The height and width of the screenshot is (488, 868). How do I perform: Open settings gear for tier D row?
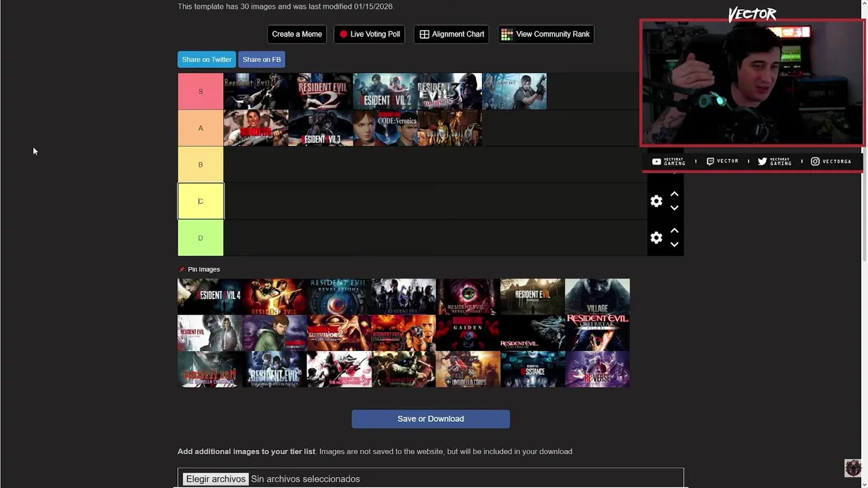tap(656, 238)
